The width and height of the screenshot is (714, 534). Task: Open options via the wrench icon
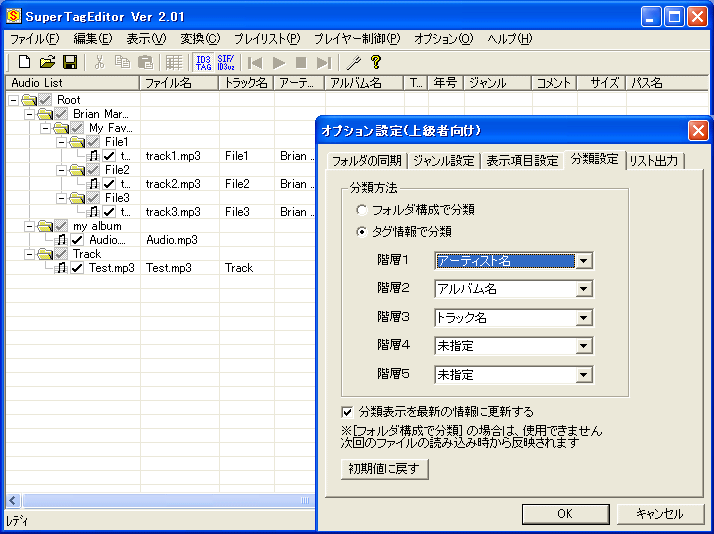tap(353, 62)
